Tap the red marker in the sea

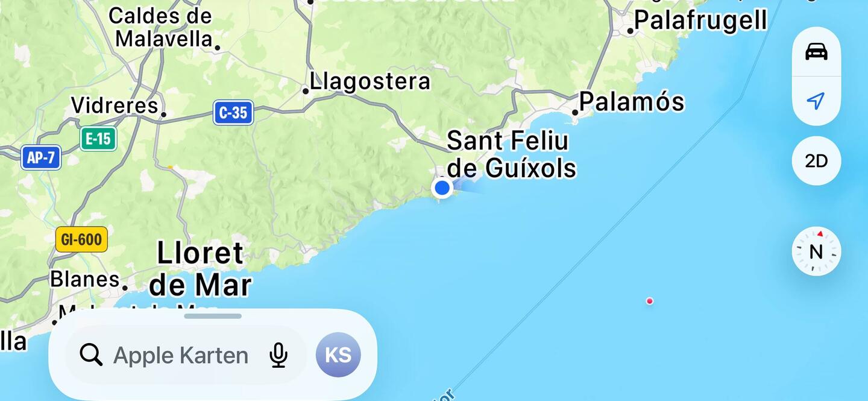(x=650, y=301)
